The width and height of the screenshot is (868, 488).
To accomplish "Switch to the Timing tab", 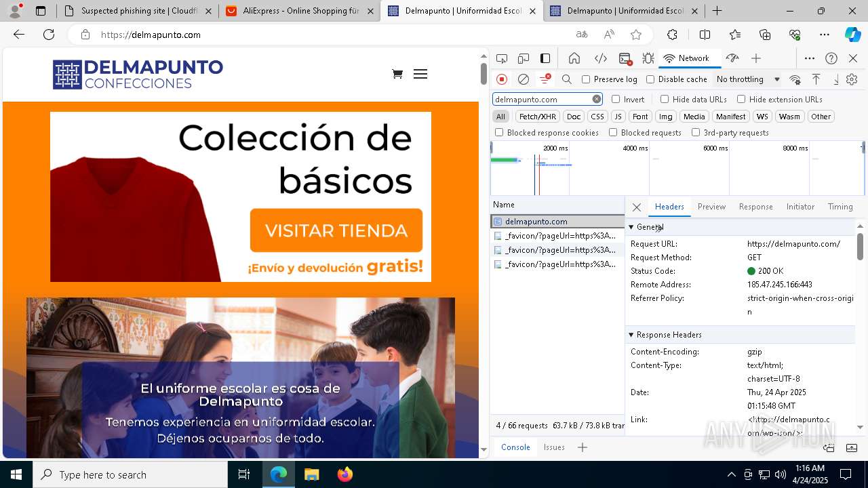I will pos(840,207).
